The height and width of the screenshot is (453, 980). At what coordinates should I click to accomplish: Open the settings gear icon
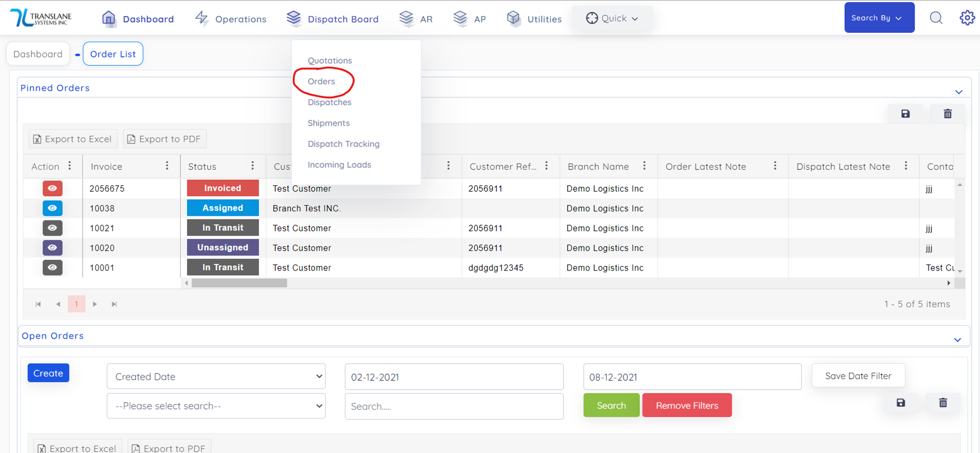(x=967, y=18)
